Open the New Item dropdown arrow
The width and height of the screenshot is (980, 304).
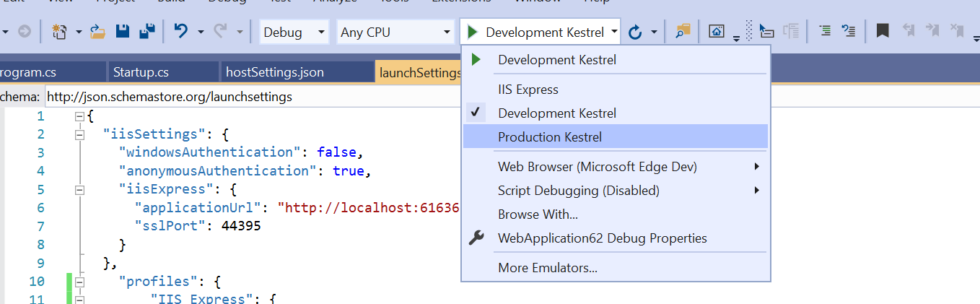tap(78, 32)
